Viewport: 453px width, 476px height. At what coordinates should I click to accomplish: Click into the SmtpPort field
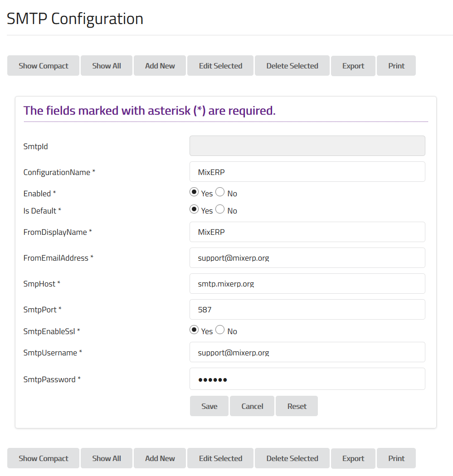point(307,310)
